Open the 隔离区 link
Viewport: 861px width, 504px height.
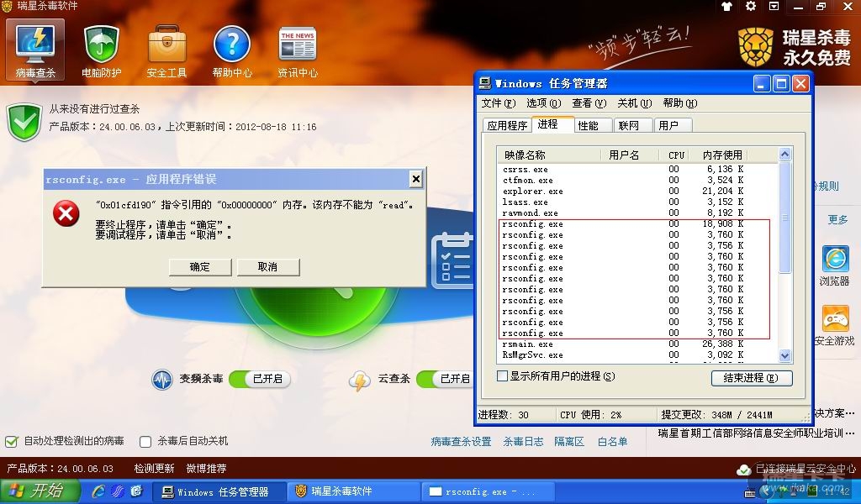569,442
